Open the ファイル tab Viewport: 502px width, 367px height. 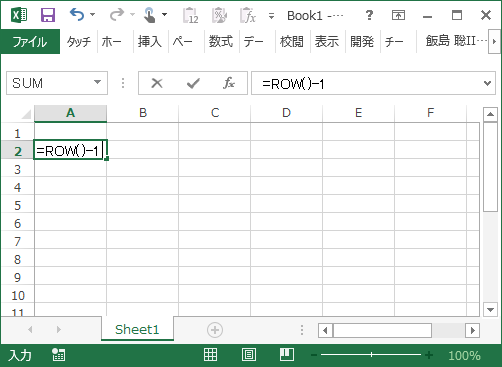pyautogui.click(x=30, y=42)
